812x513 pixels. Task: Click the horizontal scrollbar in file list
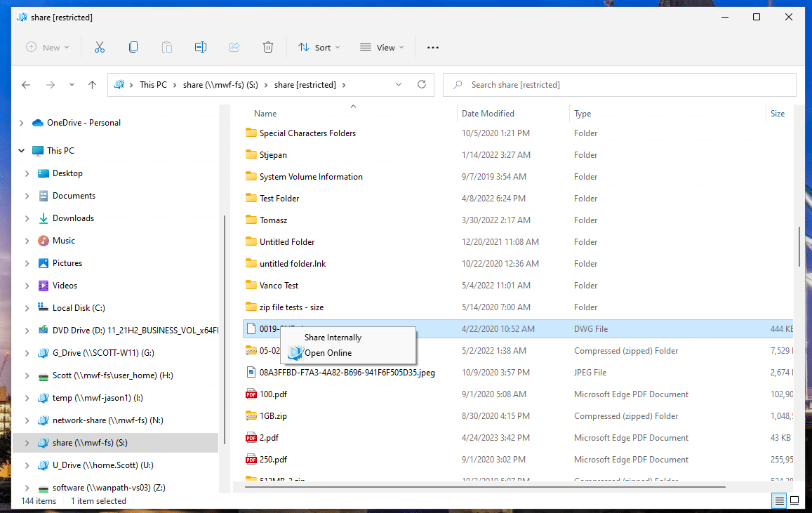pyautogui.click(x=484, y=485)
